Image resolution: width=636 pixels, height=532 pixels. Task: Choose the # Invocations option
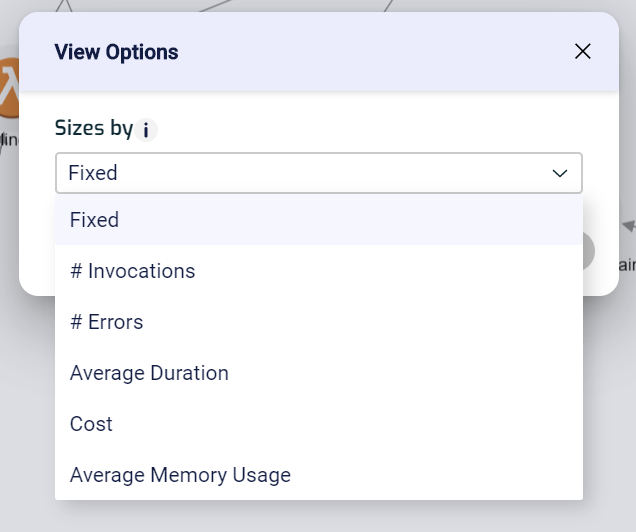pyautogui.click(x=133, y=271)
